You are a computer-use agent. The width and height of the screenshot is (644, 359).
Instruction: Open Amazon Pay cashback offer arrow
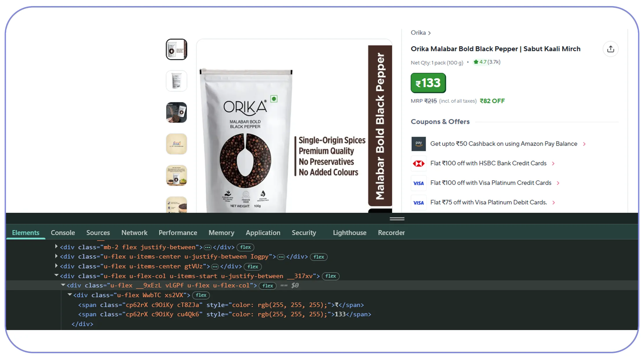[x=584, y=144]
